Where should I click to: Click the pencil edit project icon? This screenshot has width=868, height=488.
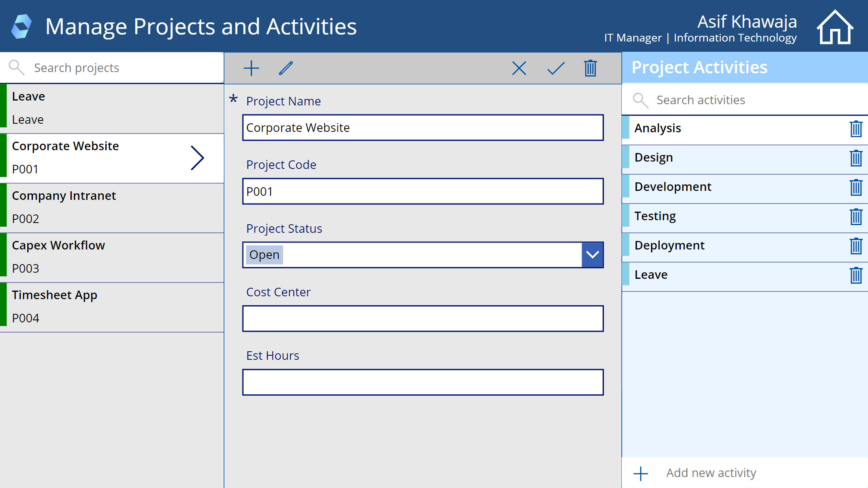pyautogui.click(x=286, y=68)
